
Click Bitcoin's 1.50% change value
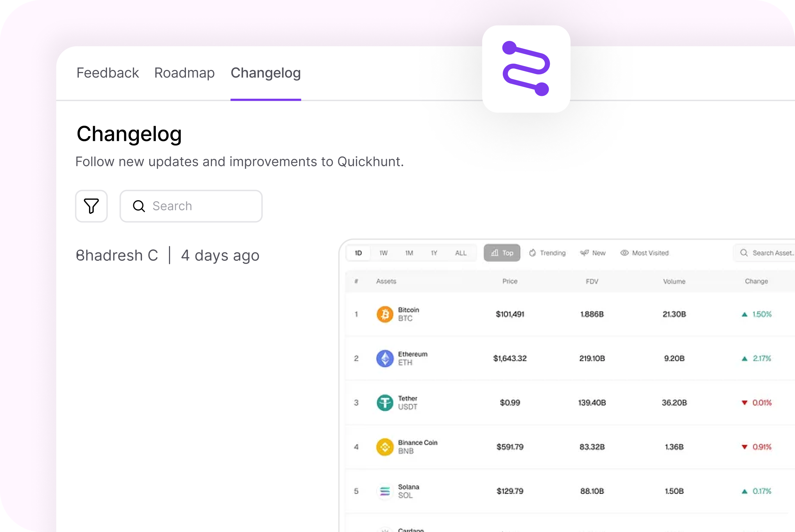tap(762, 314)
